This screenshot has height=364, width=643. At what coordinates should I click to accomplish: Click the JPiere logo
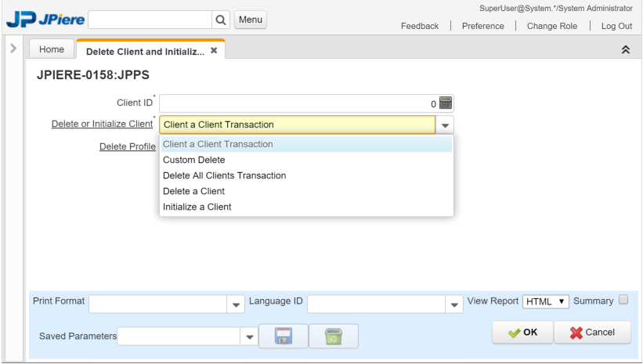point(45,19)
